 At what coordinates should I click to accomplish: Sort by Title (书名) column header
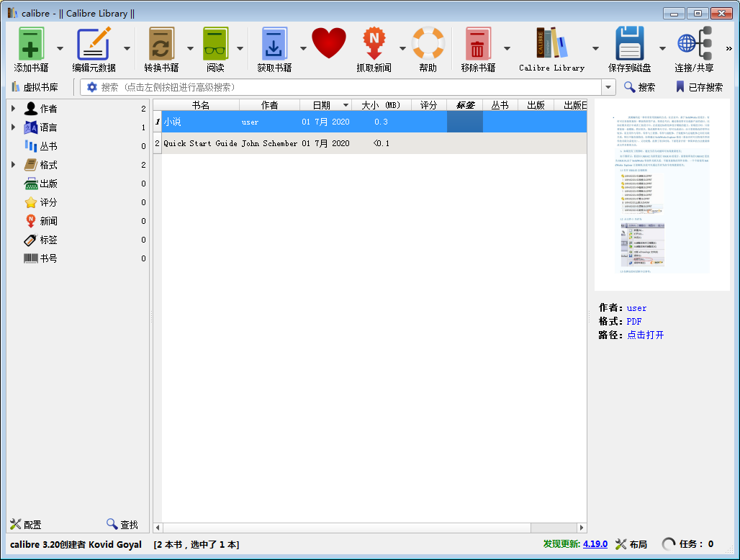[x=201, y=105]
